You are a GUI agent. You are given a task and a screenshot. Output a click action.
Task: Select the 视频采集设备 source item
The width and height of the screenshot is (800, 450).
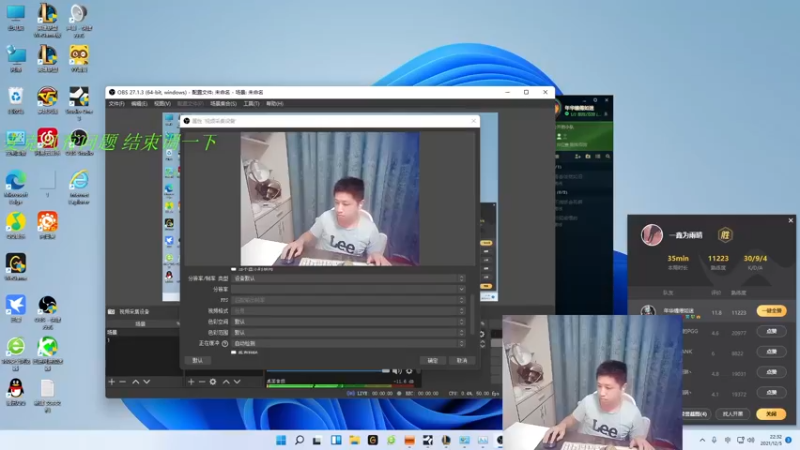[135, 311]
